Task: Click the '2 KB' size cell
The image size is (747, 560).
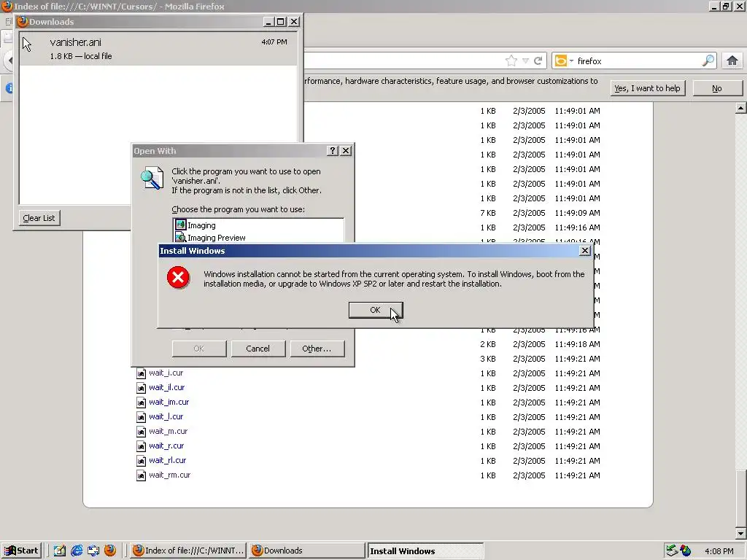Action: coord(488,344)
